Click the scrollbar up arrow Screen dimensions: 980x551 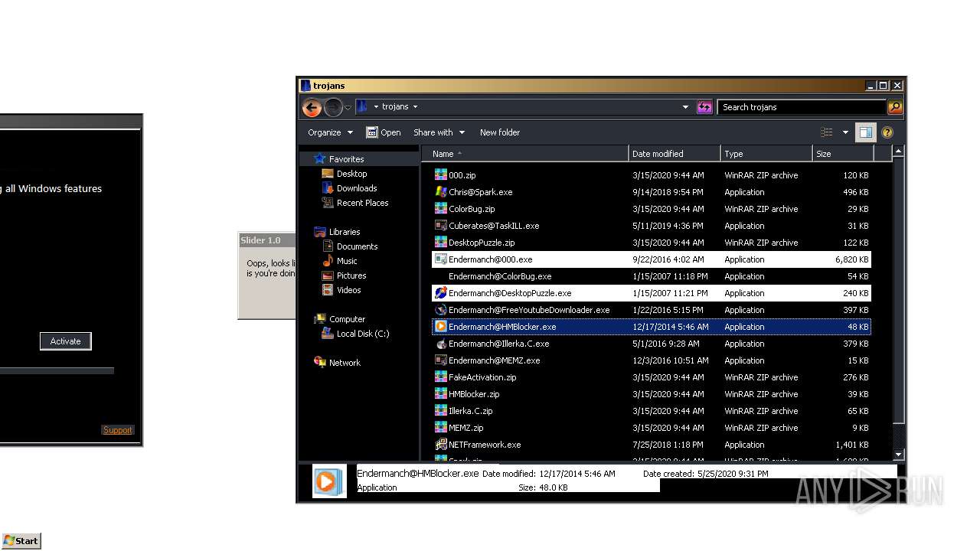pyautogui.click(x=899, y=152)
